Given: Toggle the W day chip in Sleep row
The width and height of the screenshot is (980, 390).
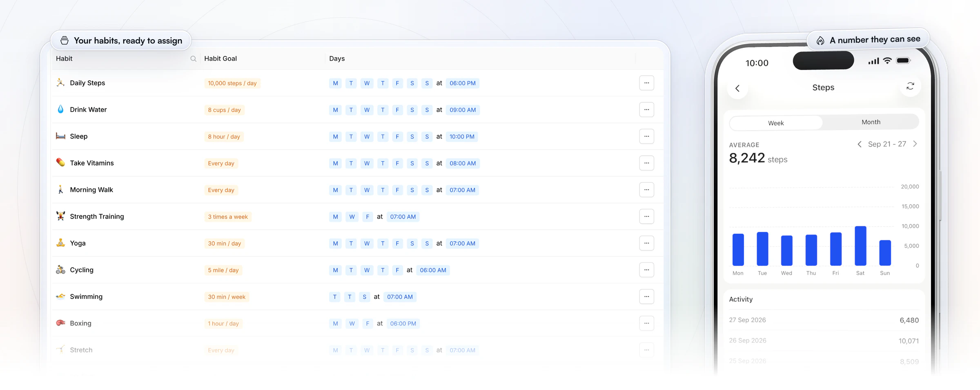Looking at the screenshot, I should coord(367,137).
